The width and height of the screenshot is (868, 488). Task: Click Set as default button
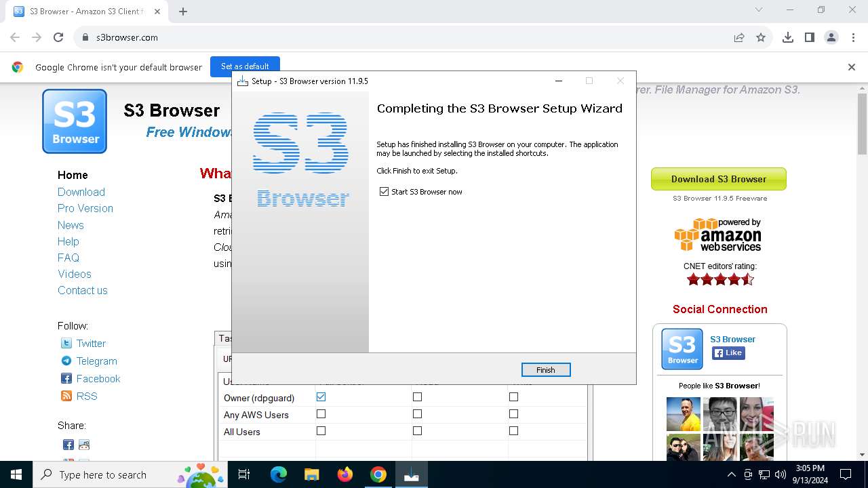(245, 66)
